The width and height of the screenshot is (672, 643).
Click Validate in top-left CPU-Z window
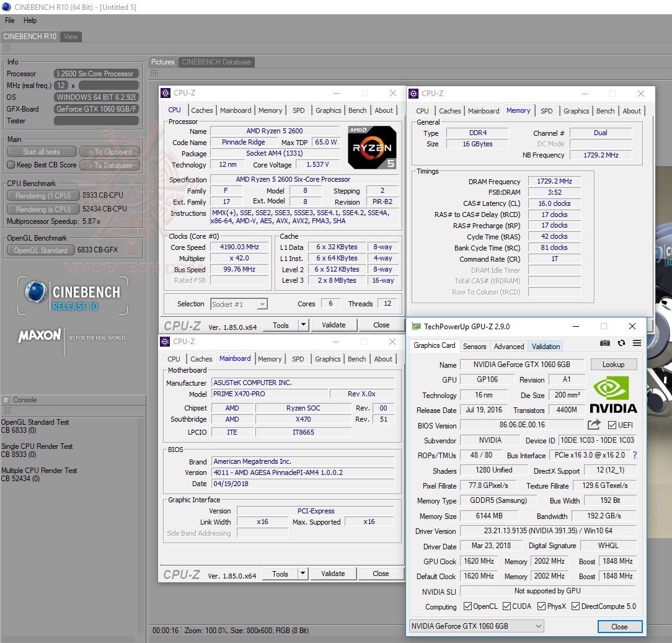334,325
